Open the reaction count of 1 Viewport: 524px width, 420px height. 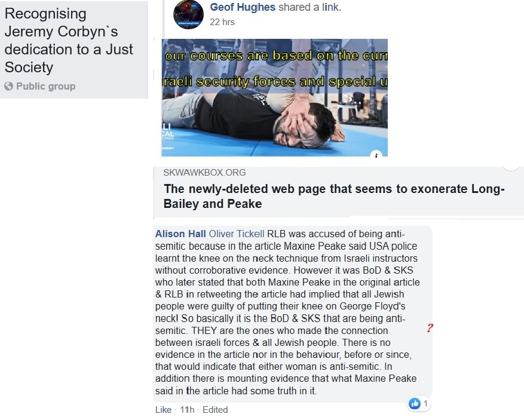425,404
